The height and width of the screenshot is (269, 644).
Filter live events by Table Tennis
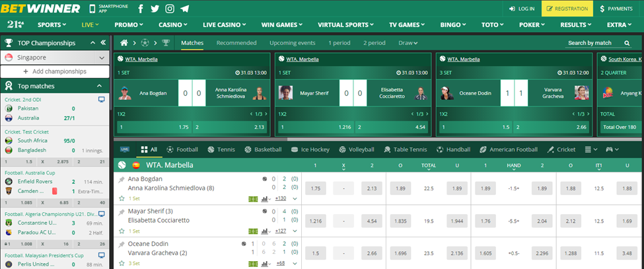(x=406, y=149)
